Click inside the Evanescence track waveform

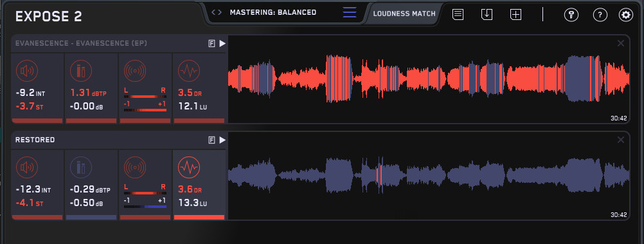tap(429, 79)
